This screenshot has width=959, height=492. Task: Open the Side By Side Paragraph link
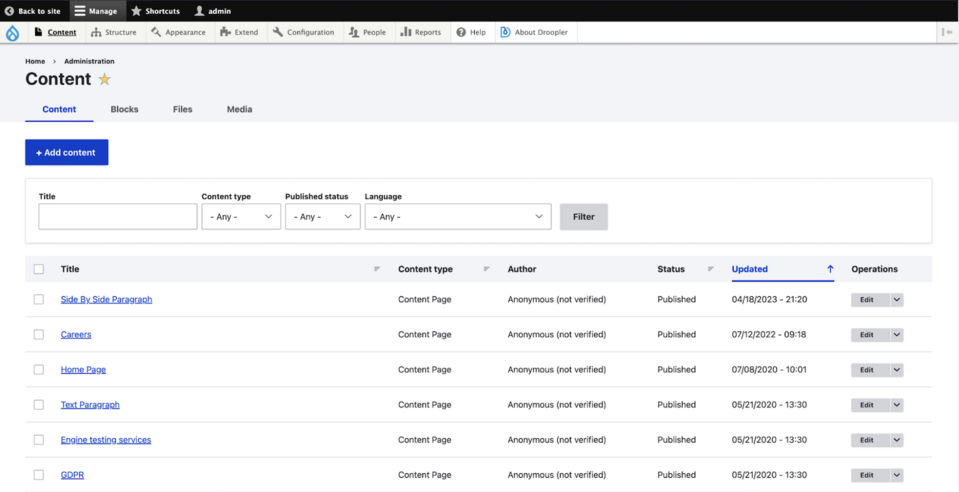pyautogui.click(x=106, y=299)
